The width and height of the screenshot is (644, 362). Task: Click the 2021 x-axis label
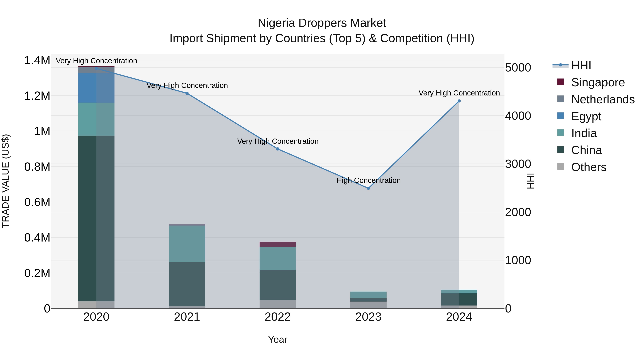point(187,317)
